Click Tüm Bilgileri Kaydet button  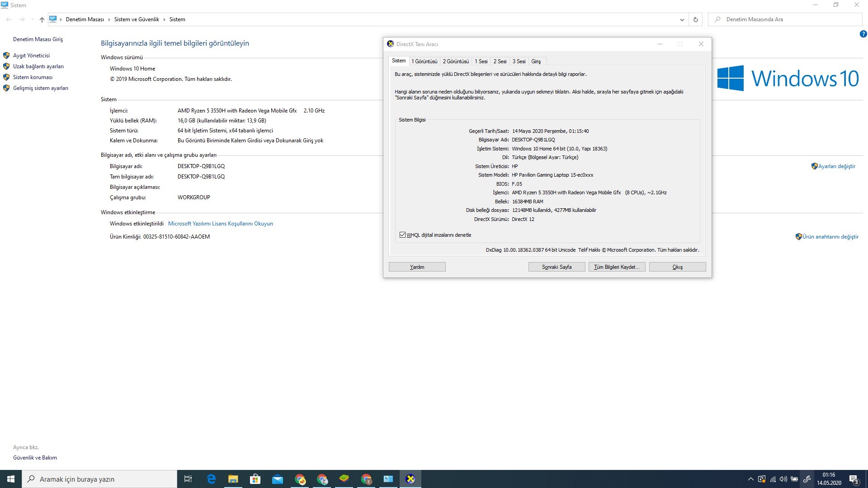click(x=617, y=267)
